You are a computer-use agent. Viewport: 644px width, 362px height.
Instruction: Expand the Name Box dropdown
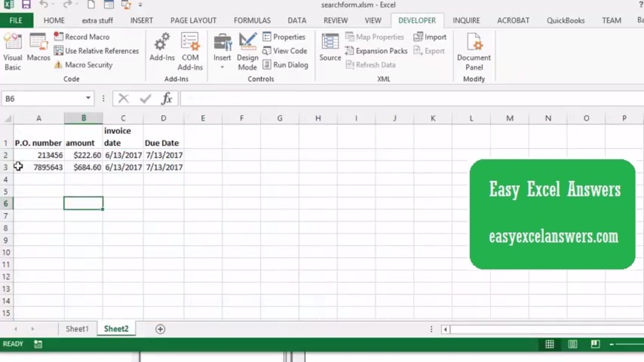pyautogui.click(x=88, y=99)
